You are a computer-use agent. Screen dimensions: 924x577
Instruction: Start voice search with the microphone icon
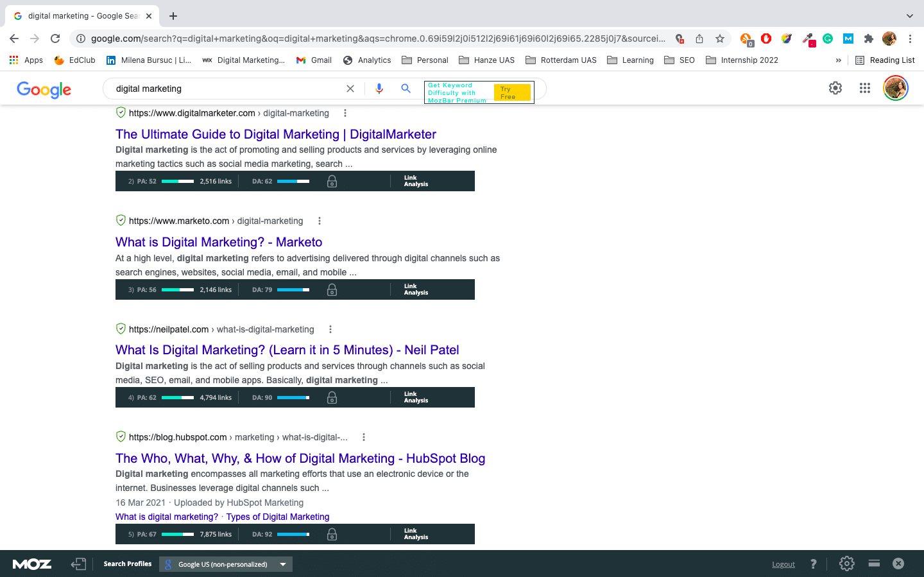(379, 89)
